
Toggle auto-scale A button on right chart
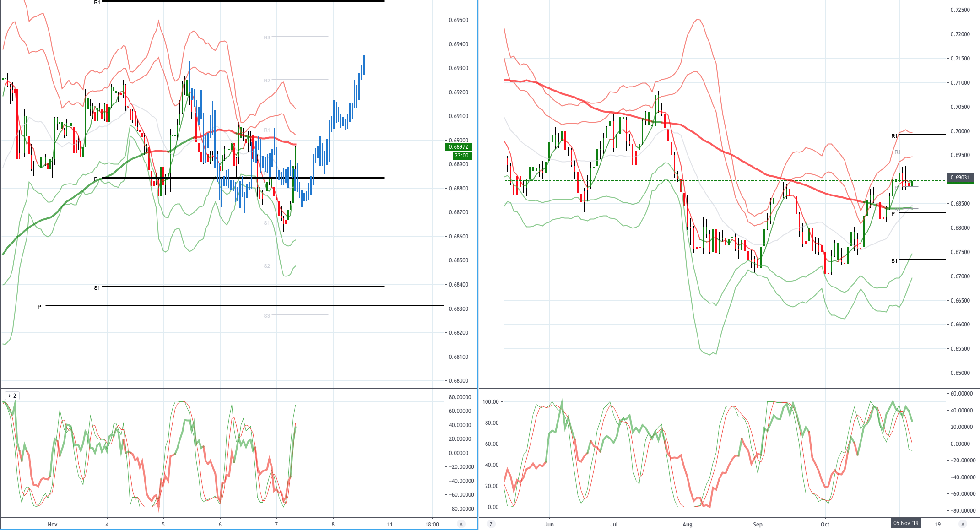(x=963, y=524)
